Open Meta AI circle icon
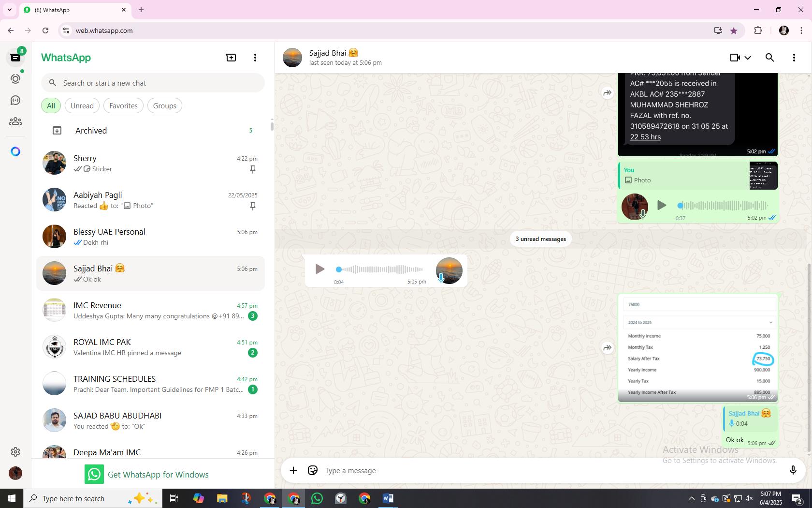Screen dimensions: 812x508 (x=15, y=151)
